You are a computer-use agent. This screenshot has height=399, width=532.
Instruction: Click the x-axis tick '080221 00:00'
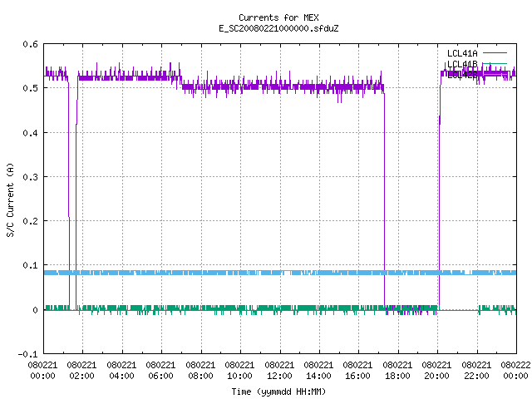coord(42,371)
